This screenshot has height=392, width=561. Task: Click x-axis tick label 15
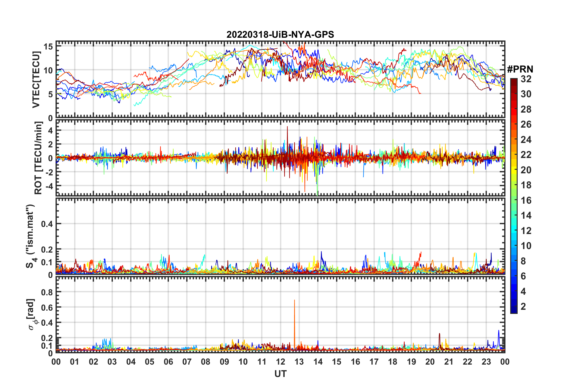coord(337,362)
